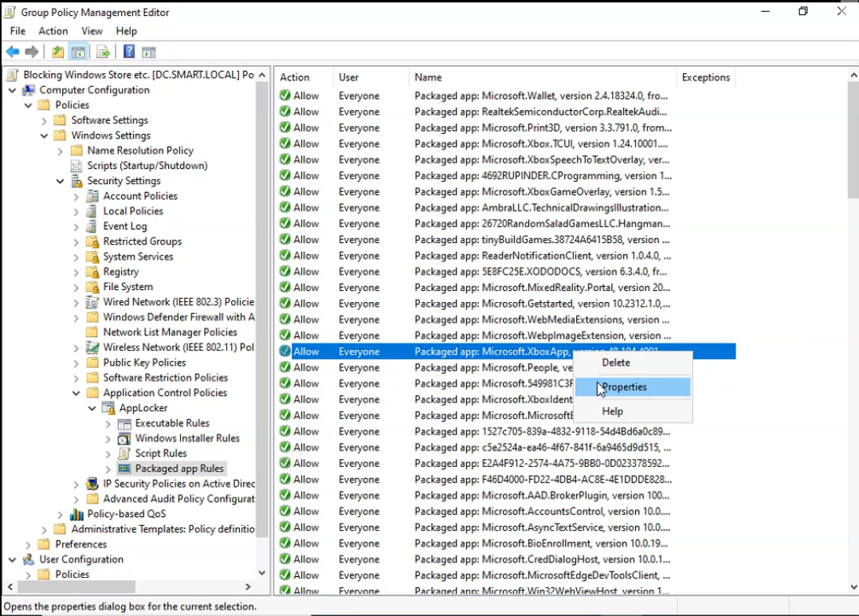The image size is (859, 616).
Task: Click the green check icon on Microsoft.Wallet row
Action: [285, 96]
